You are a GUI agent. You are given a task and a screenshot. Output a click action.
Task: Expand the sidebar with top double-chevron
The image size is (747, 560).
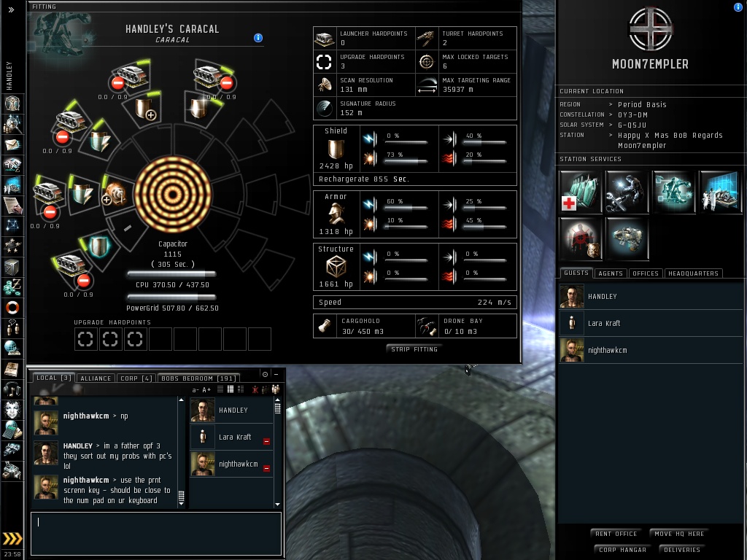pos(11,9)
